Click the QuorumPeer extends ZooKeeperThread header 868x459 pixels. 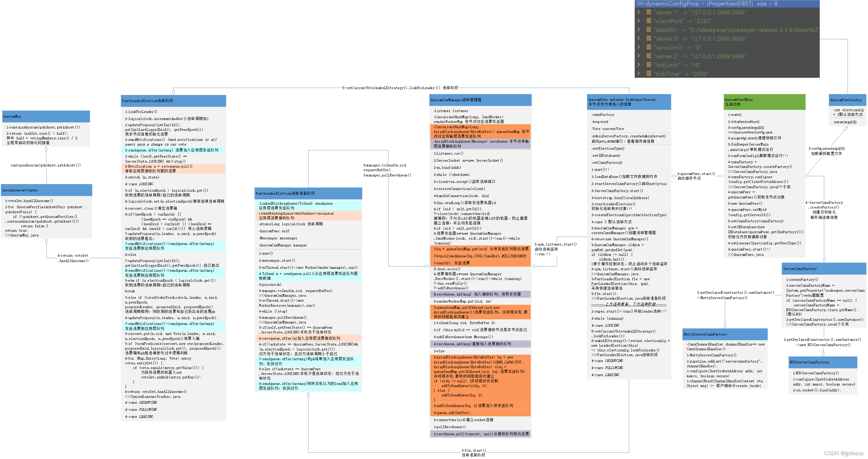click(629, 102)
